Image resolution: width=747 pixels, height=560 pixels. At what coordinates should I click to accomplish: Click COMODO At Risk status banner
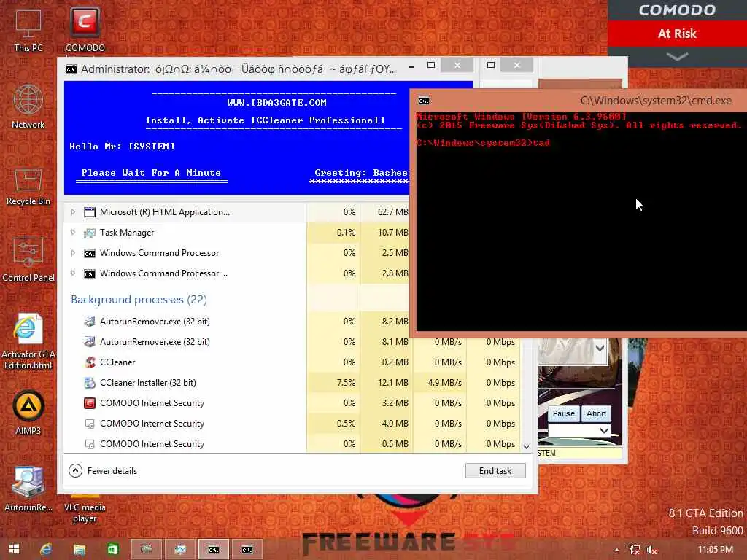677,34
